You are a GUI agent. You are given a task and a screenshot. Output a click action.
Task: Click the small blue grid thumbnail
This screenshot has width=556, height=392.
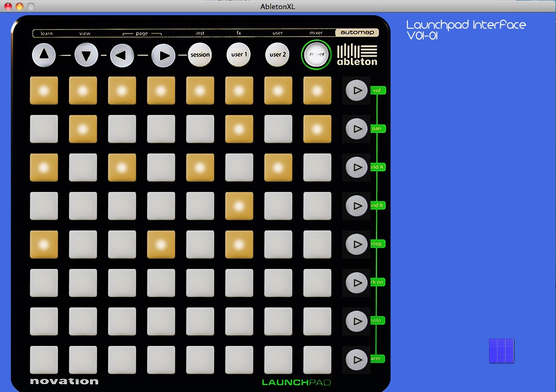501,351
